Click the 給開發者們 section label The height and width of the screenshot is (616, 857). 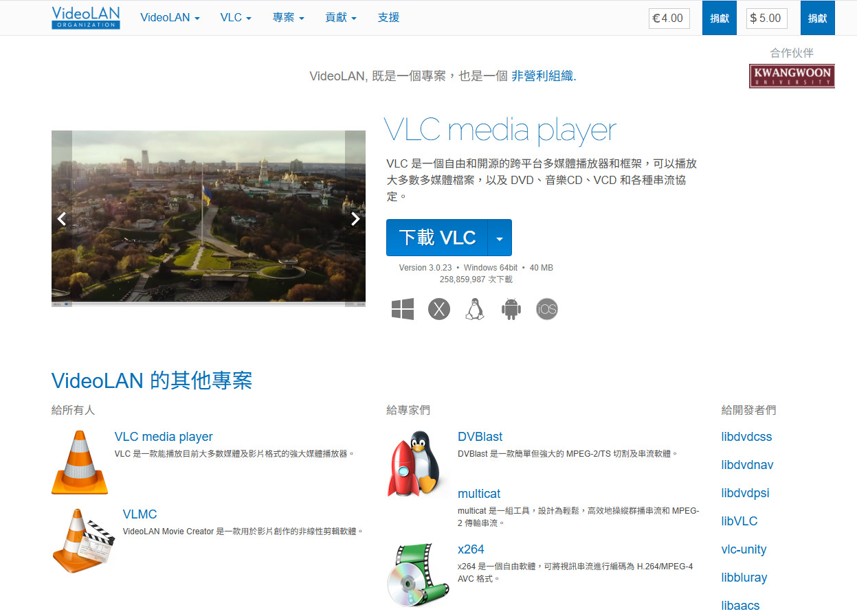[x=748, y=410]
